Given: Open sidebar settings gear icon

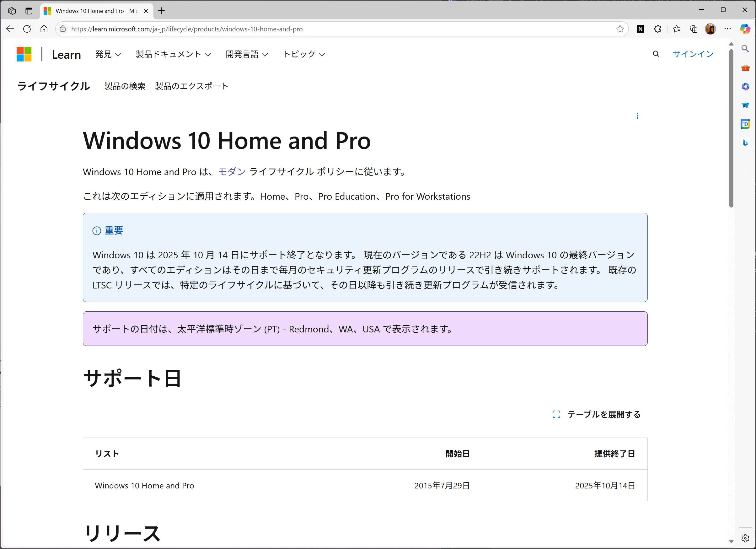Looking at the screenshot, I should (x=745, y=538).
